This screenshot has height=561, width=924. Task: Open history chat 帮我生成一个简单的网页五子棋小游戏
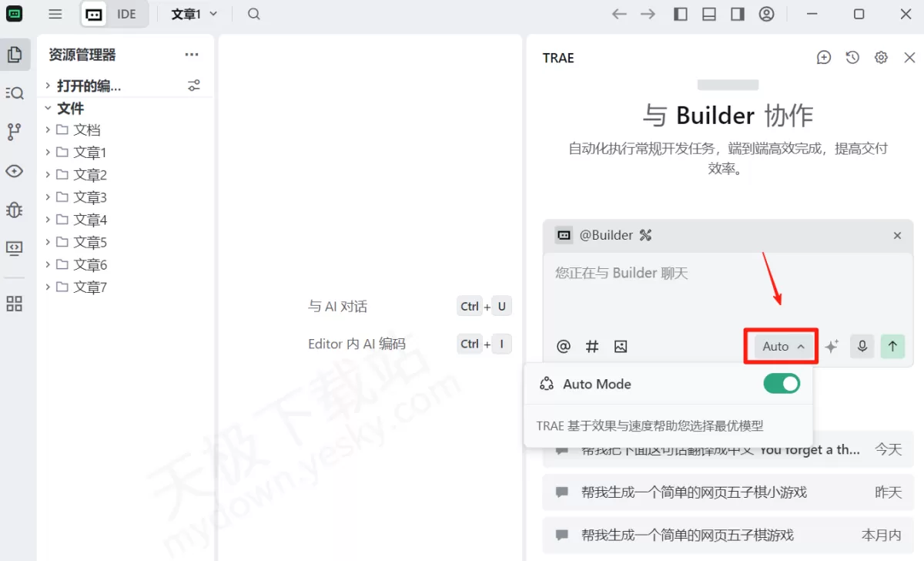click(728, 492)
